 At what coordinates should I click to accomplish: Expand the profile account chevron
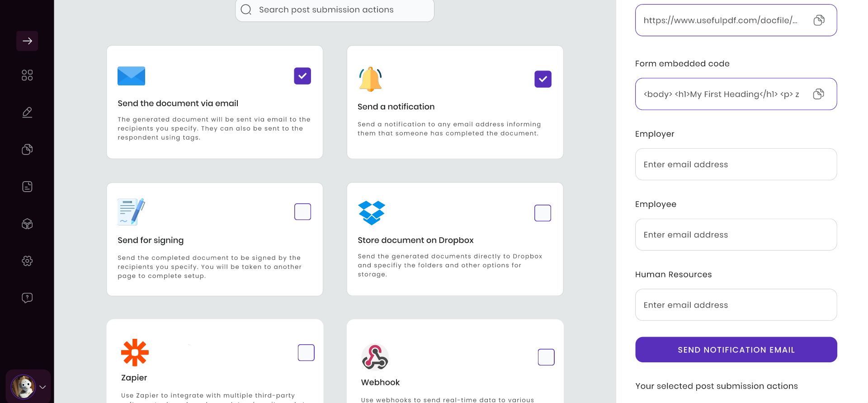43,386
